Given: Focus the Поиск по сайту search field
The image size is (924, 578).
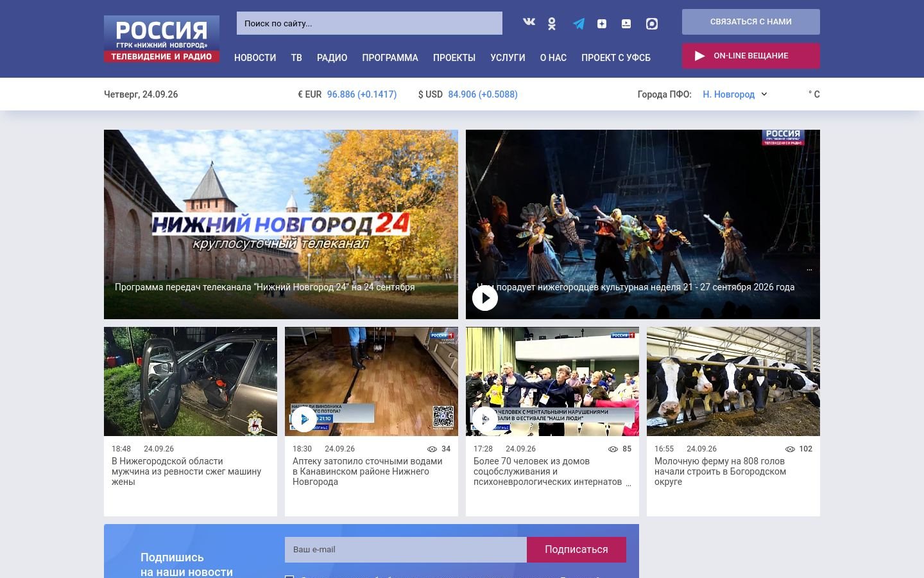Looking at the screenshot, I should coord(370,23).
